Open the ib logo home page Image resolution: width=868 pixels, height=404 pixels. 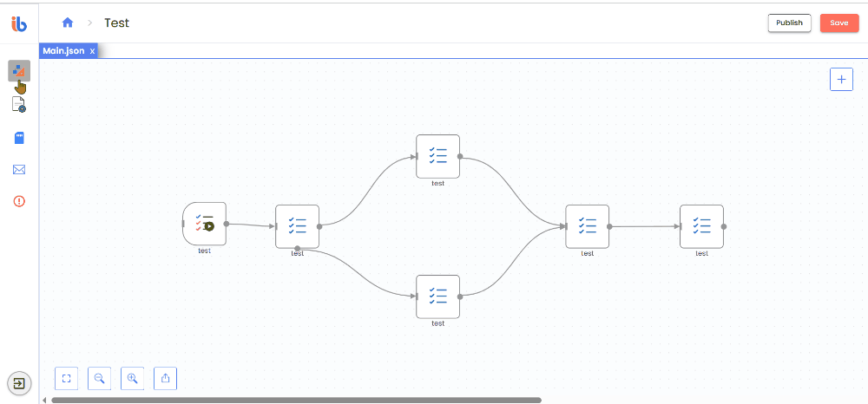pyautogui.click(x=19, y=23)
